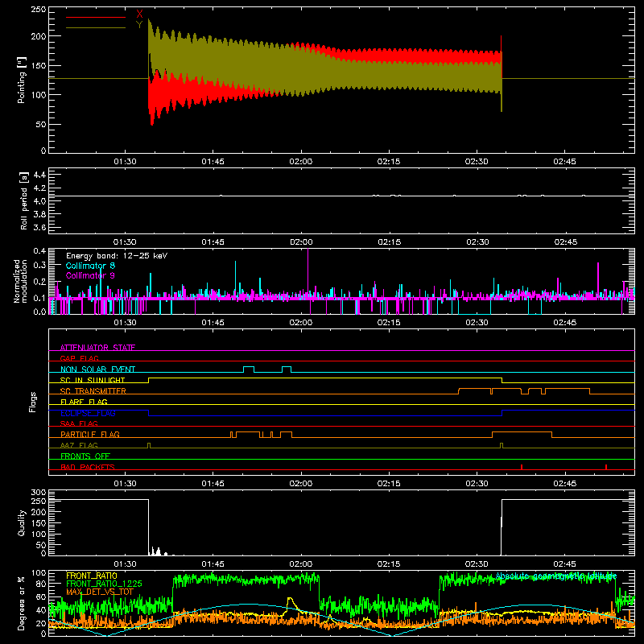The height and width of the screenshot is (644, 644).
Task: Click 02:45 time label under Quality plot
Action: pos(564,564)
